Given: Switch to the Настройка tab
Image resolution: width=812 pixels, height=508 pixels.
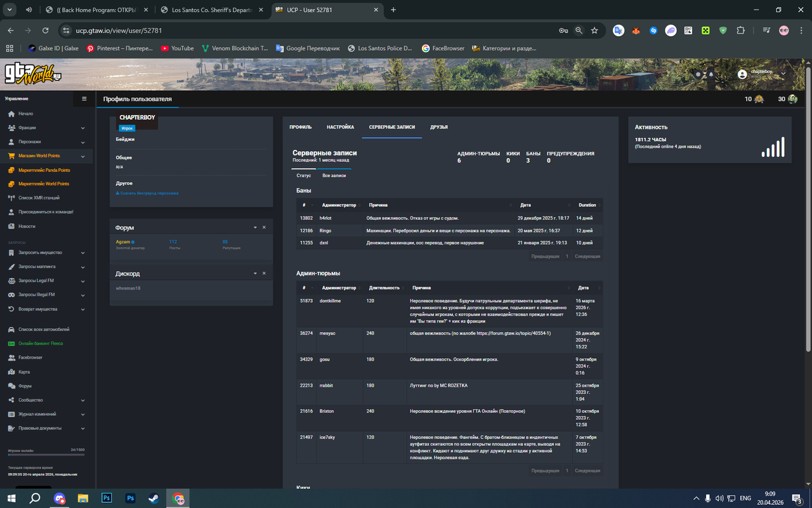Looking at the screenshot, I should point(340,127).
